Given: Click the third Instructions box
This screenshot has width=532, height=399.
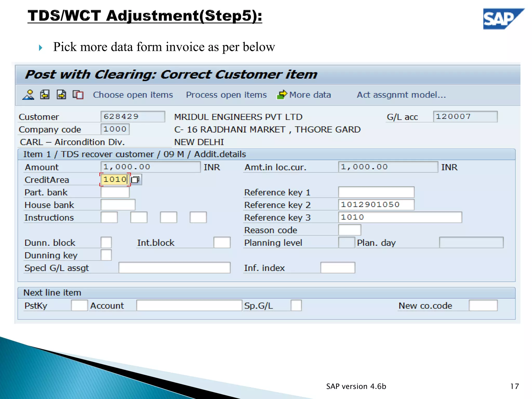Looking at the screenshot, I should [169, 217].
